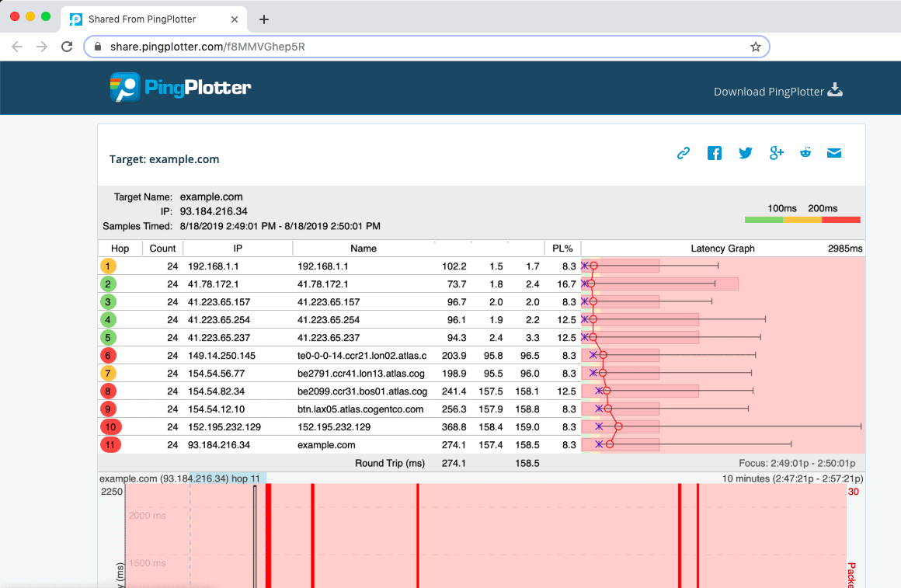901x588 pixels.
Task: Click the Latency Graph column header
Action: [x=722, y=249]
